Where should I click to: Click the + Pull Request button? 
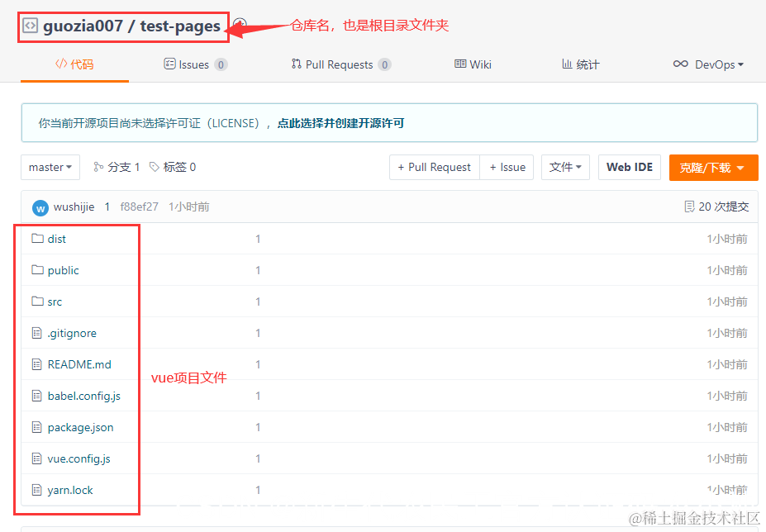click(435, 167)
